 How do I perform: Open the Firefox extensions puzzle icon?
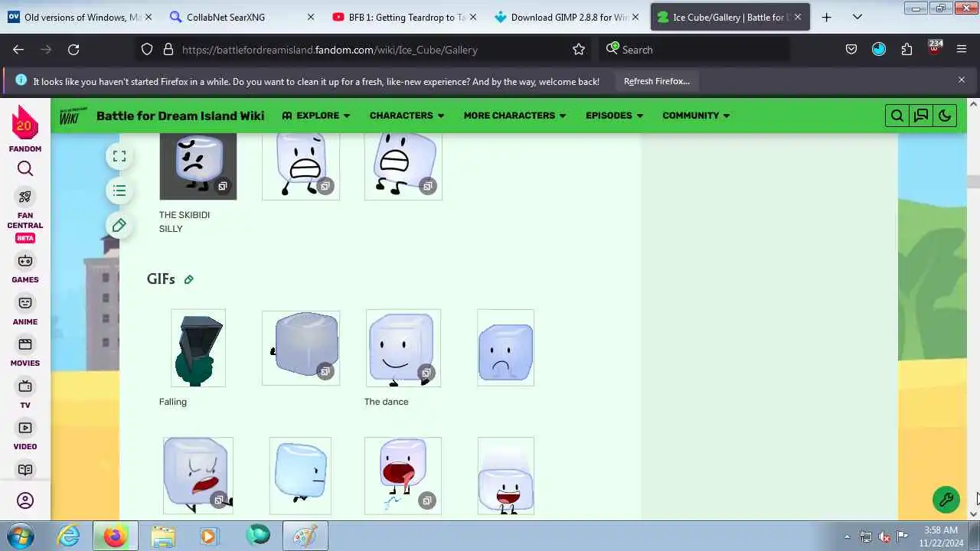[906, 50]
